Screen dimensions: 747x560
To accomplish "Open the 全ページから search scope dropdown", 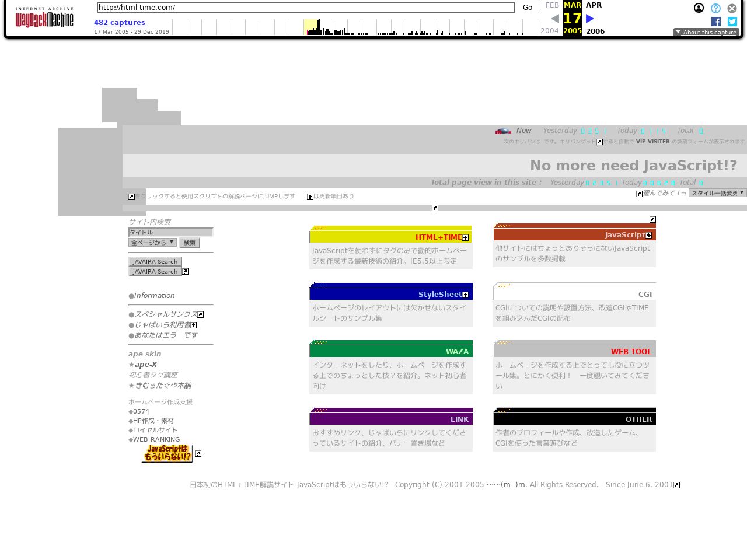I will (152, 243).
